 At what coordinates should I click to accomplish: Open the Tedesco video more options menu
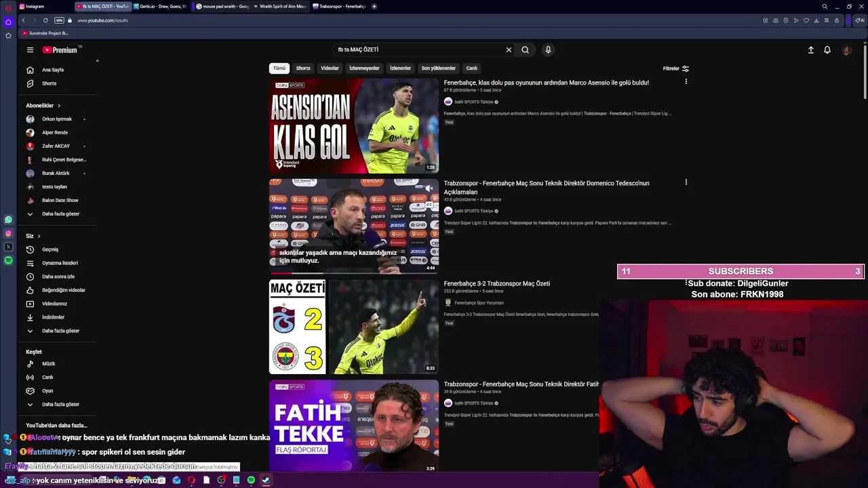686,182
